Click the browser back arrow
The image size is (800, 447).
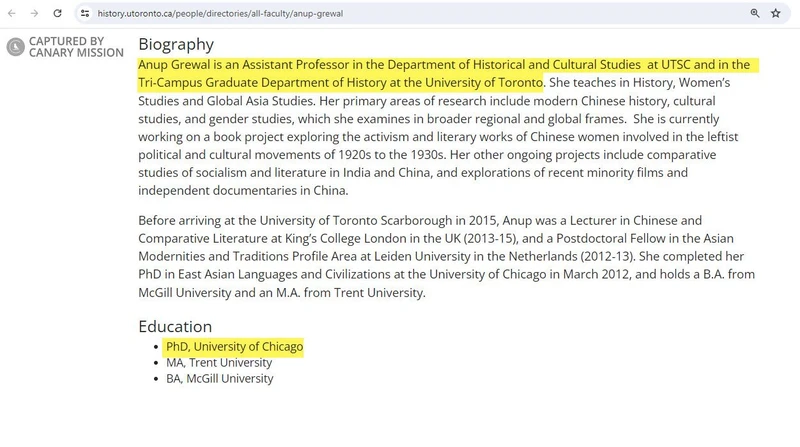[12, 13]
